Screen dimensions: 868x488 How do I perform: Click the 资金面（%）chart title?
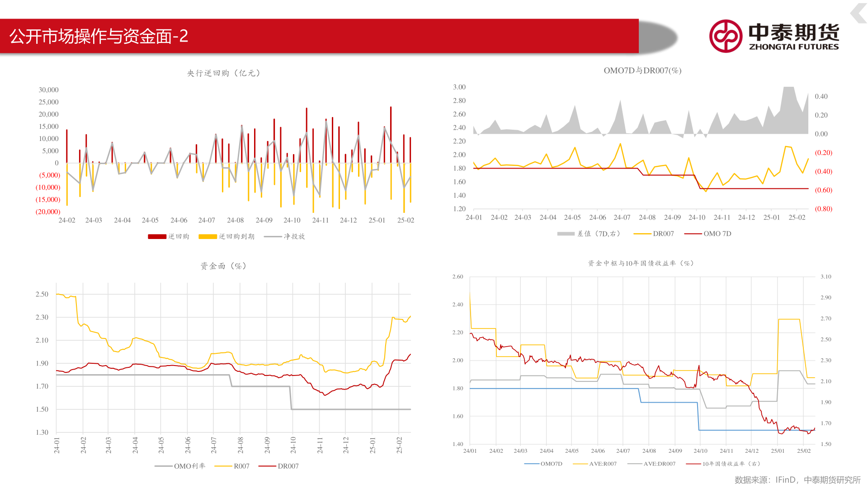click(224, 266)
